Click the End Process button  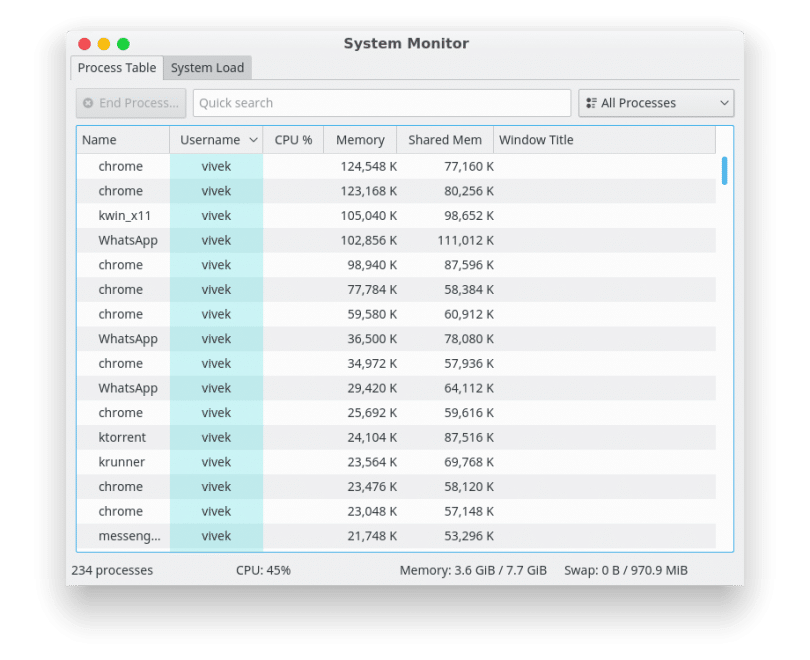[x=130, y=103]
